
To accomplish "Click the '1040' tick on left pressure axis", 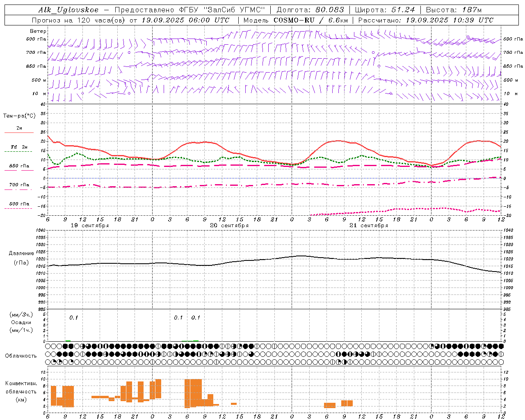I will (40, 231).
